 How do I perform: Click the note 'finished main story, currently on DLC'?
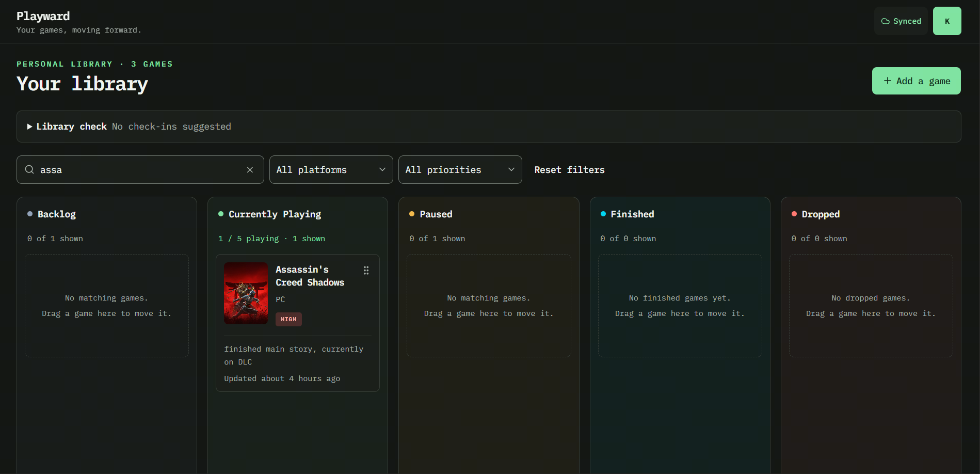(294, 355)
